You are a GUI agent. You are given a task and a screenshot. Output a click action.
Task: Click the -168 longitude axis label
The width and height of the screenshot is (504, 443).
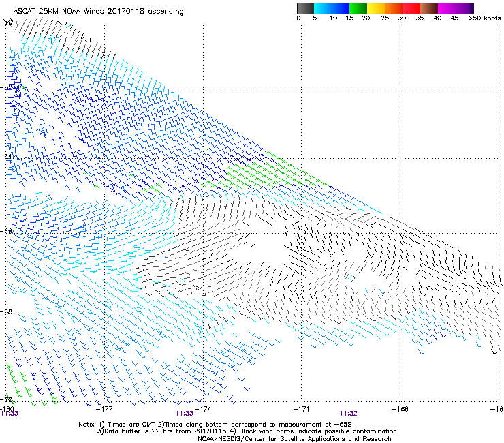[400, 409]
